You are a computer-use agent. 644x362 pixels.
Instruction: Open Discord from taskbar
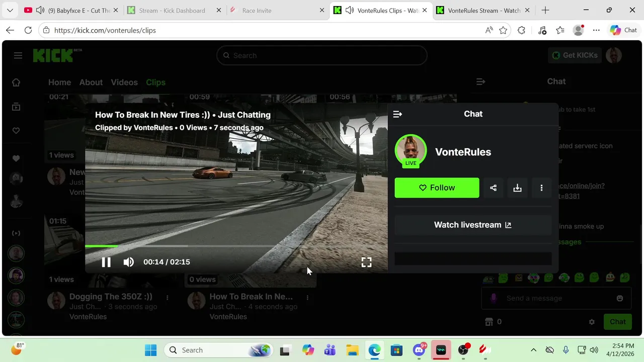419,350
